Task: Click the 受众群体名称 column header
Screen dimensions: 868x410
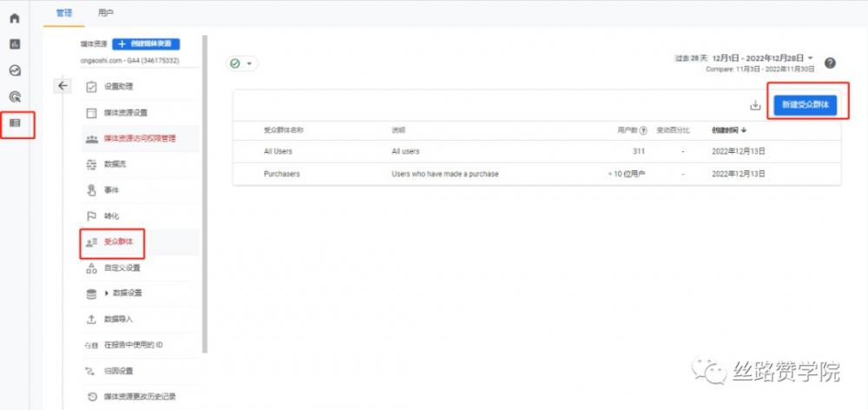Action: tap(284, 131)
